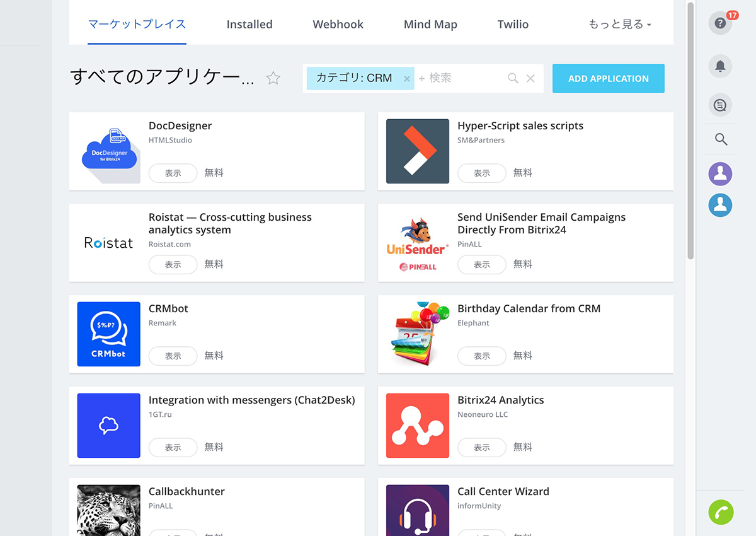This screenshot has height=536, width=756.
Task: Open the Hyper-Script sales scripts logo
Action: [418, 151]
